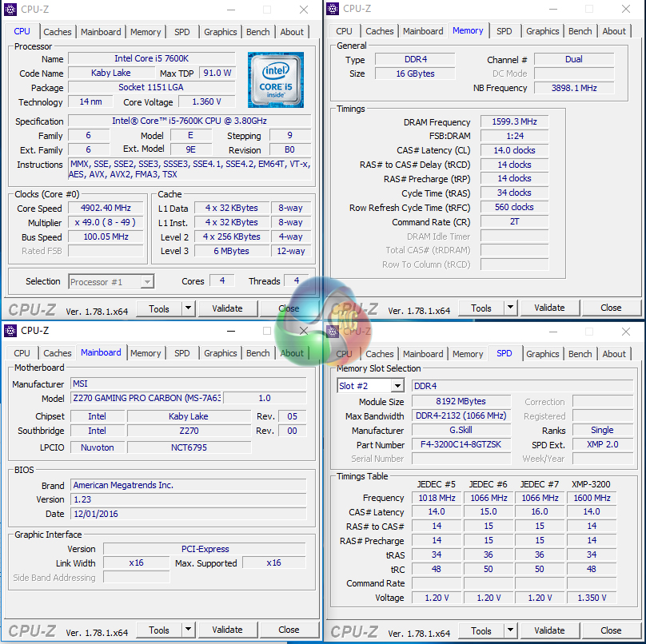Select About tab in the SPD window
The width and height of the screenshot is (646, 644).
614,354
